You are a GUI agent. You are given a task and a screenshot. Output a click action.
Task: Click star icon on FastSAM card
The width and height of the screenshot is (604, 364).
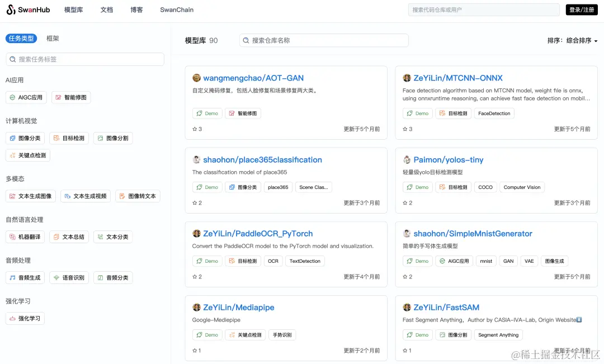point(405,351)
